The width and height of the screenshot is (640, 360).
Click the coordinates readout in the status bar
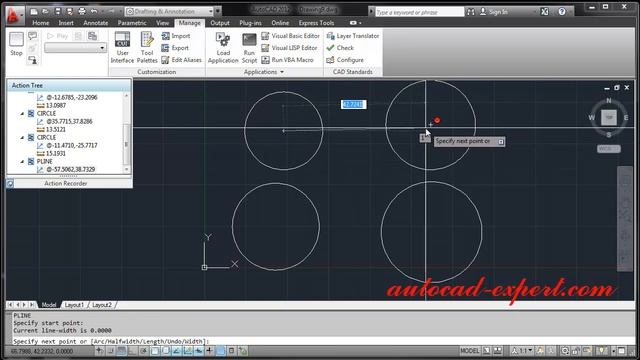click(41, 351)
